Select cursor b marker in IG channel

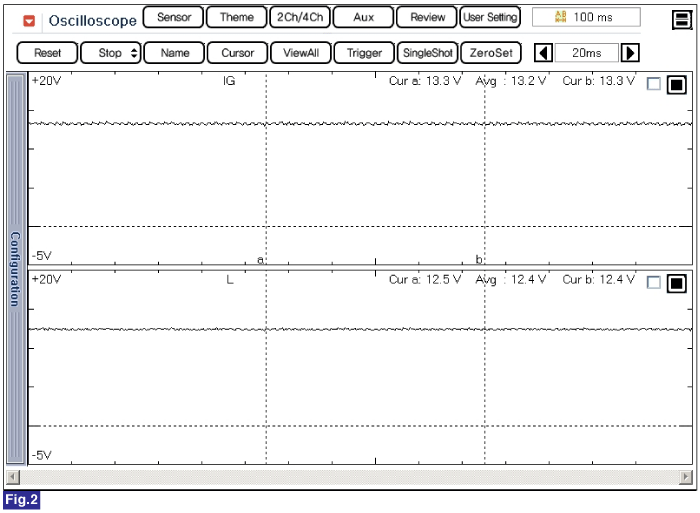[479, 259]
